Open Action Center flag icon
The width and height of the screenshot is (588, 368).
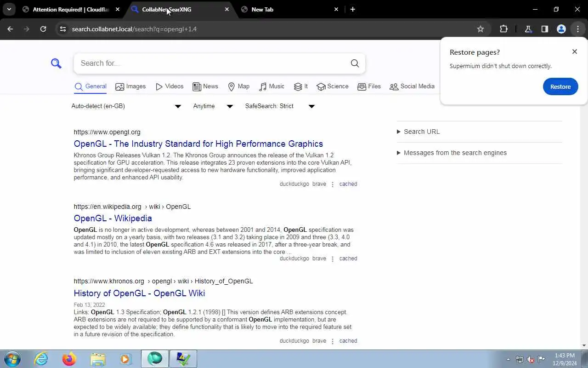pyautogui.click(x=542, y=359)
